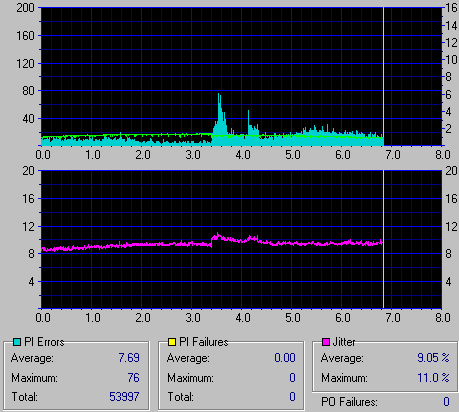Click the 4.0 label under the jitter graph
This screenshot has height=412, width=459.
(x=243, y=317)
